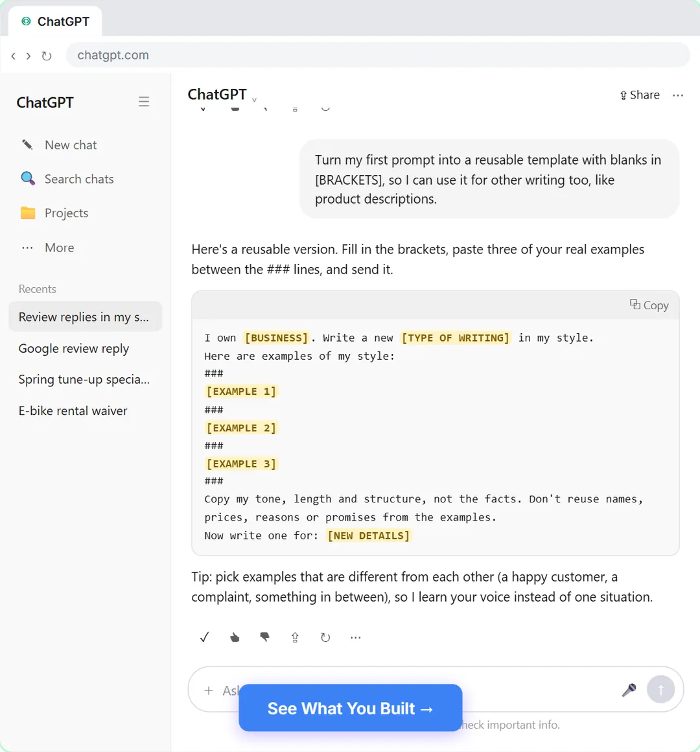Click the [NEW DETAILS] placeholder
This screenshot has height=752, width=700.
(368, 535)
